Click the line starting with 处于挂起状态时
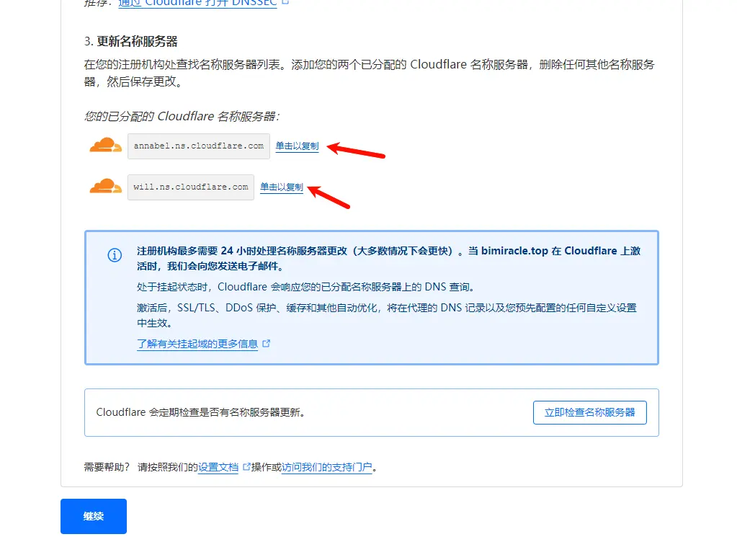 point(306,287)
